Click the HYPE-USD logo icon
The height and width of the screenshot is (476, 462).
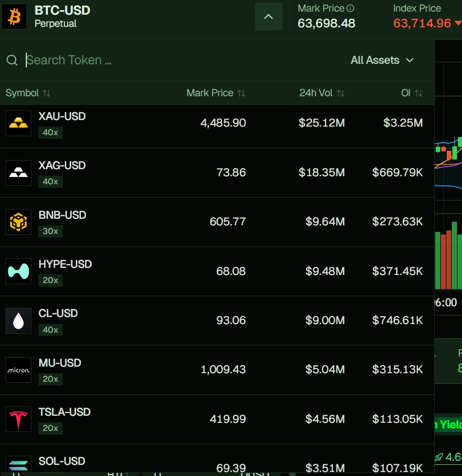(19, 271)
